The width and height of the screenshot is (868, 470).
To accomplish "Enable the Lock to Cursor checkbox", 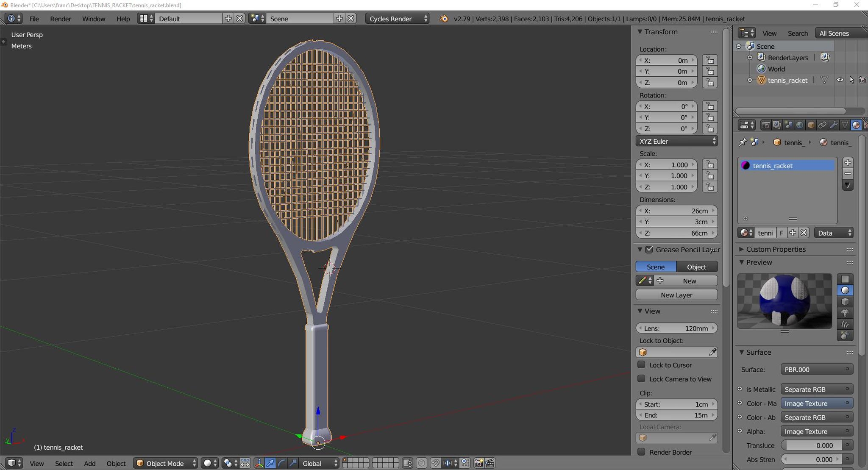I will click(642, 365).
